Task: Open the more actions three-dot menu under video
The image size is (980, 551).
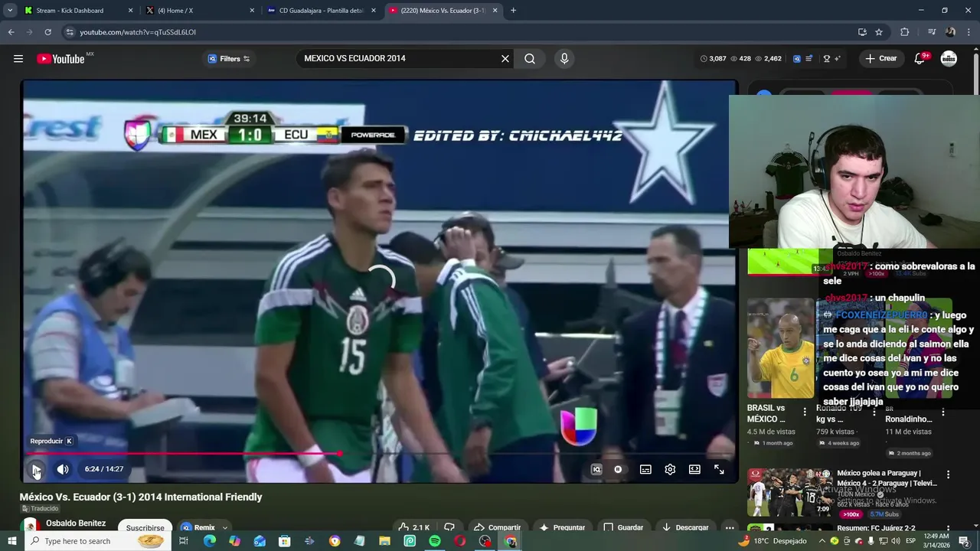Action: [730, 527]
